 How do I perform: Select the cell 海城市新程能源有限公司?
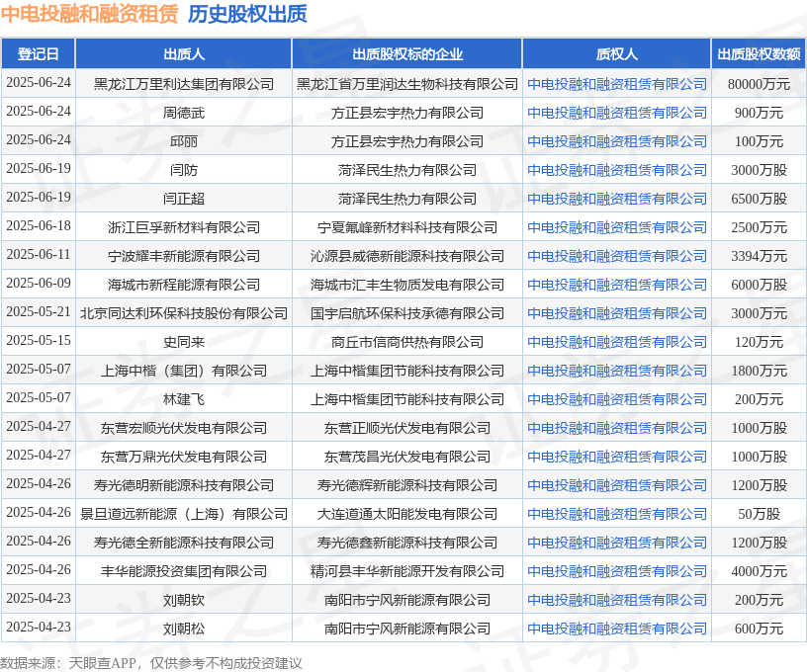click(184, 285)
